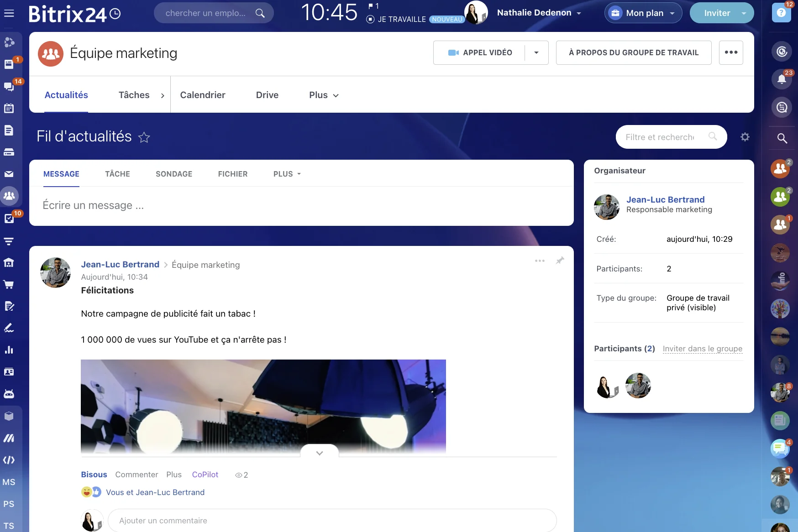Open the calendar icon in left sidebar
The width and height of the screenshot is (798, 532).
[x=9, y=108]
